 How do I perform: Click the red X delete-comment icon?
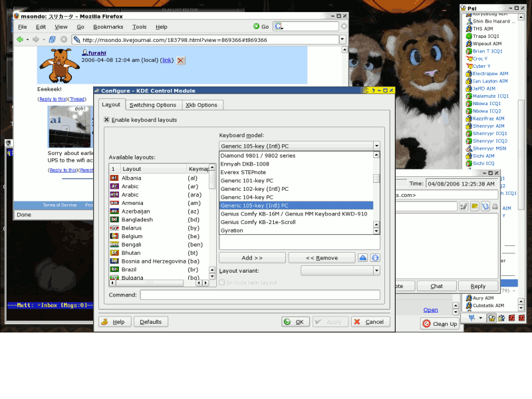pyautogui.click(x=181, y=61)
